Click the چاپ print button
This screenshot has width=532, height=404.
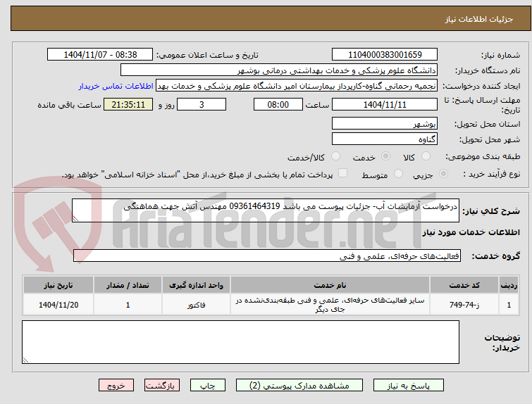click(208, 386)
